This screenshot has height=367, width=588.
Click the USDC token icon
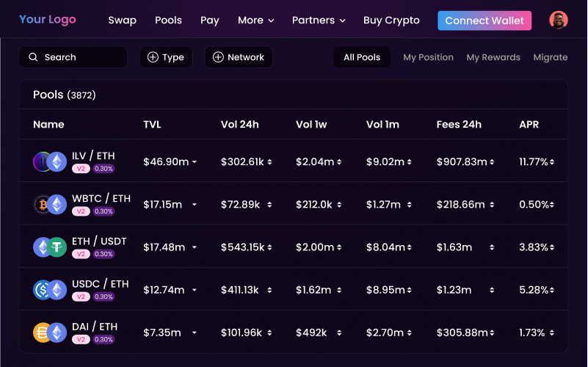[x=42, y=290]
